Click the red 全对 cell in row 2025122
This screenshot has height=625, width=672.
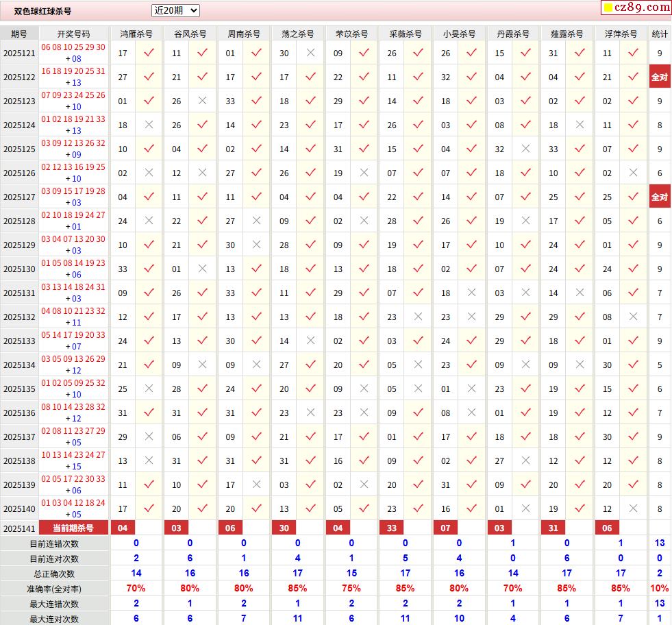[660, 77]
